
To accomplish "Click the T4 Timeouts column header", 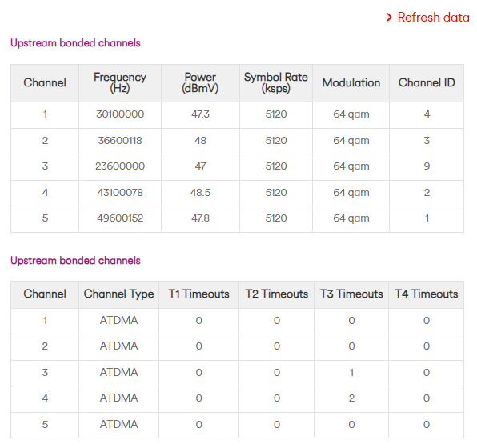I will click(427, 294).
